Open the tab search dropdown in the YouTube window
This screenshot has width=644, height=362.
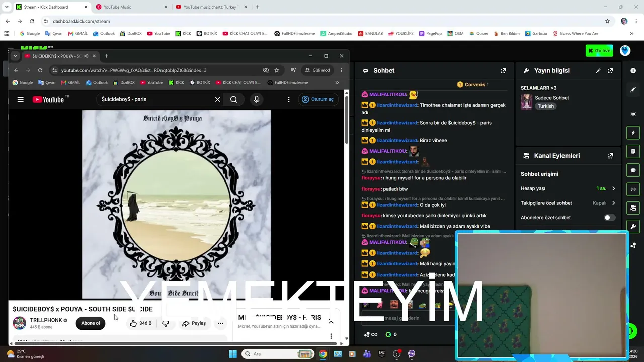[15, 56]
